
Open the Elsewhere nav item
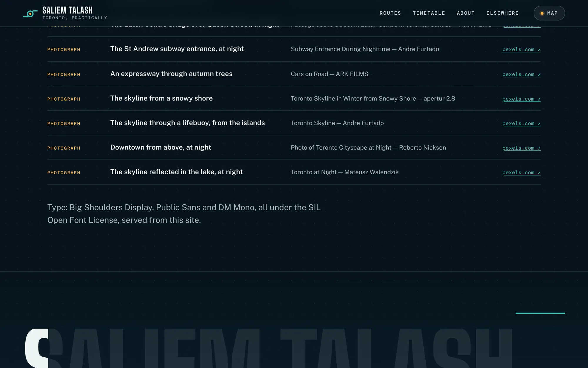(x=502, y=13)
